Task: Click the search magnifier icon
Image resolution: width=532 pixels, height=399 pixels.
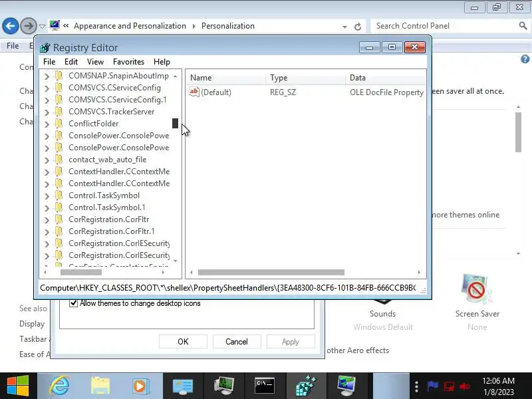Action: [523, 26]
